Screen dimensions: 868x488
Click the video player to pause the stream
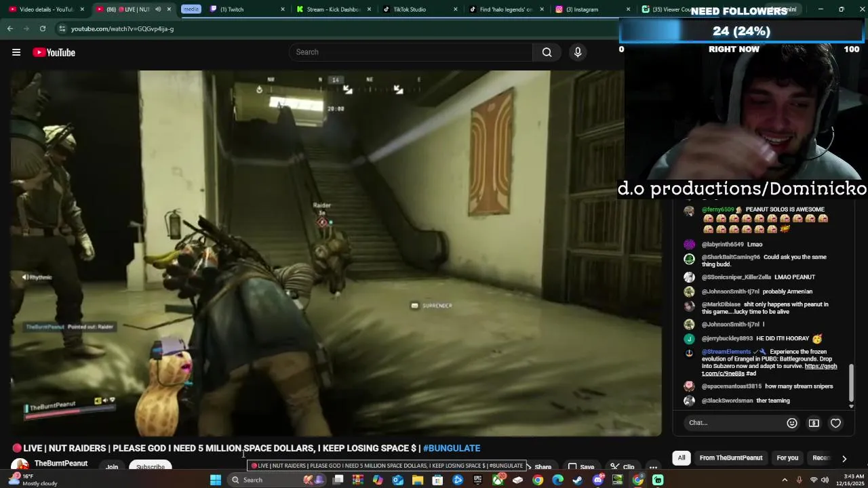pyautogui.click(x=336, y=253)
